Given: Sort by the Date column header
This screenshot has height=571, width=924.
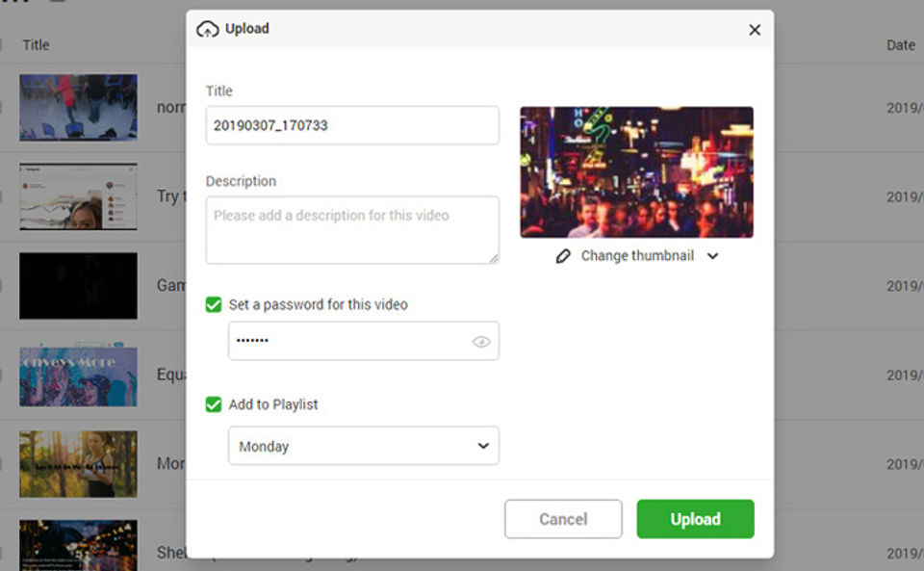Looking at the screenshot, I should pyautogui.click(x=901, y=45).
